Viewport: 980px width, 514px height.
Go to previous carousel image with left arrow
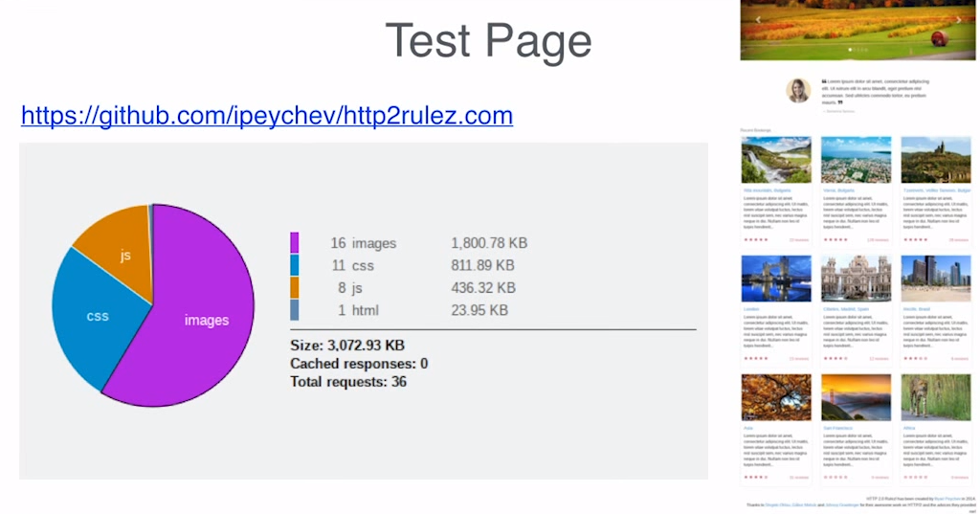point(758,20)
